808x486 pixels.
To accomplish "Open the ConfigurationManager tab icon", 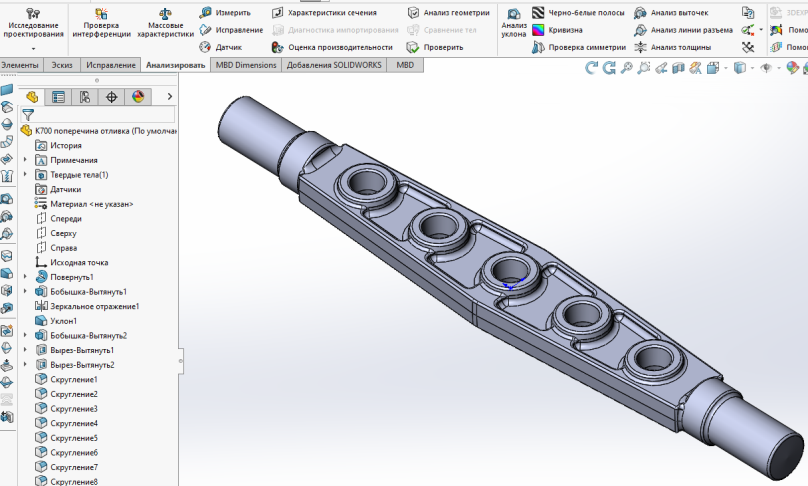I will 85,97.
